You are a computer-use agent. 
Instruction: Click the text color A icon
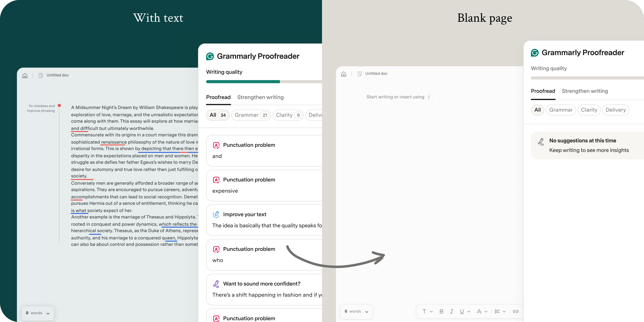pyautogui.click(x=479, y=311)
